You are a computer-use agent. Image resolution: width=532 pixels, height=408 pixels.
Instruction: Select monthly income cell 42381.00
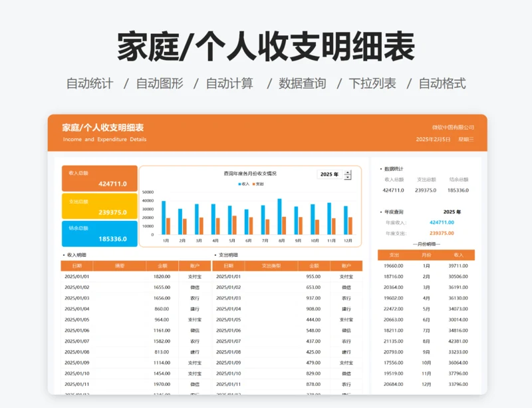[x=458, y=341]
